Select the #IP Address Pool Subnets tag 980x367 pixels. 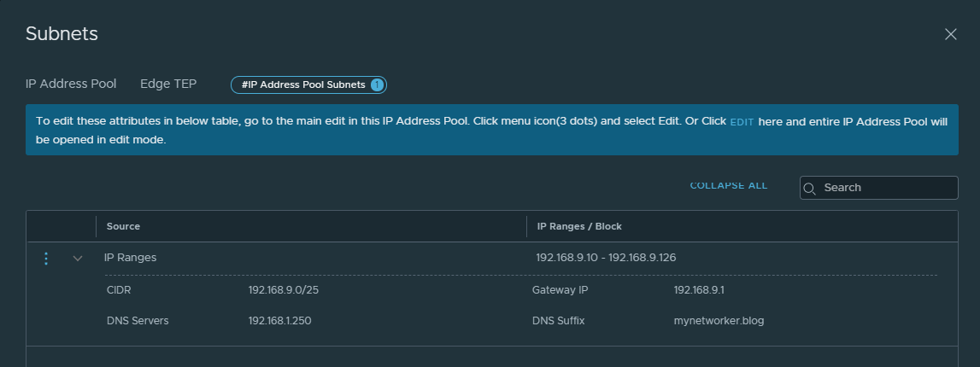[x=303, y=84]
